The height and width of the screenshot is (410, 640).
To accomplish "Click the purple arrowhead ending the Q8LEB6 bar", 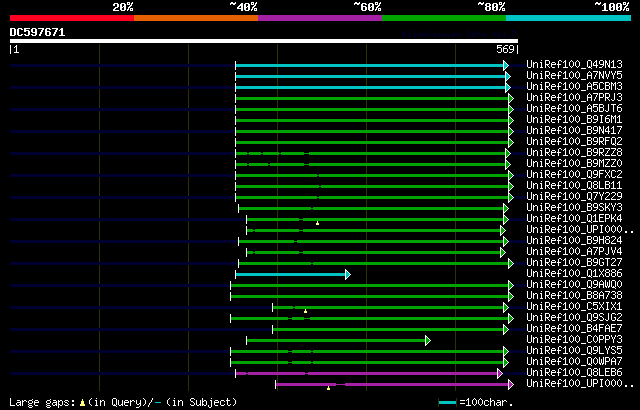I will pos(500,373).
